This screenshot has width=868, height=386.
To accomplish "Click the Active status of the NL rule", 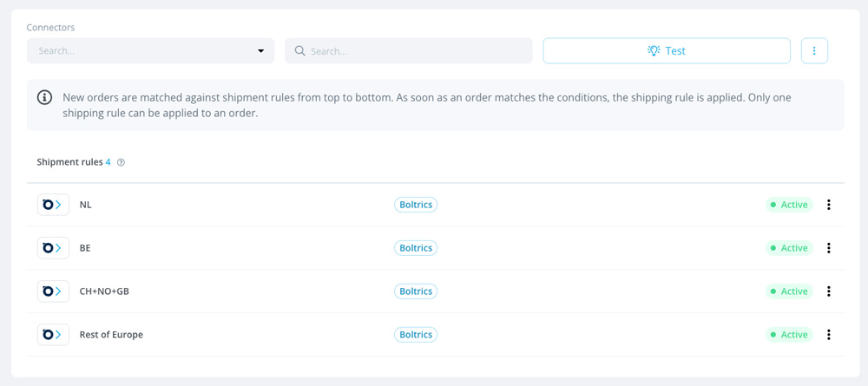I will point(789,205).
